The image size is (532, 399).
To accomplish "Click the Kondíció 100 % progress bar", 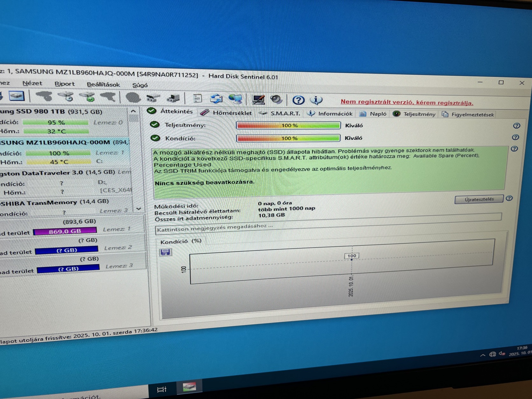I will pyautogui.click(x=288, y=138).
